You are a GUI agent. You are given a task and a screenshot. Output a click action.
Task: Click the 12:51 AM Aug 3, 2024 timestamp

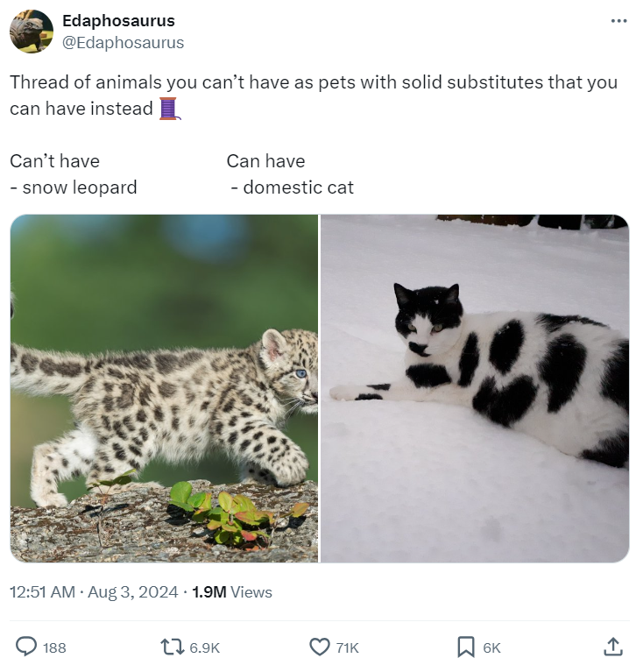pos(91,592)
